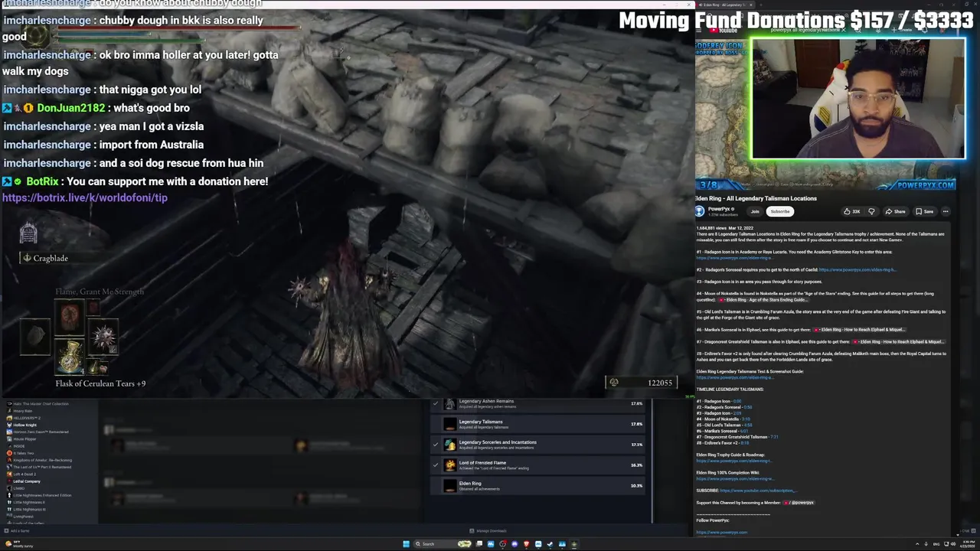Select Heavy Rain in the Steam library

[23, 411]
